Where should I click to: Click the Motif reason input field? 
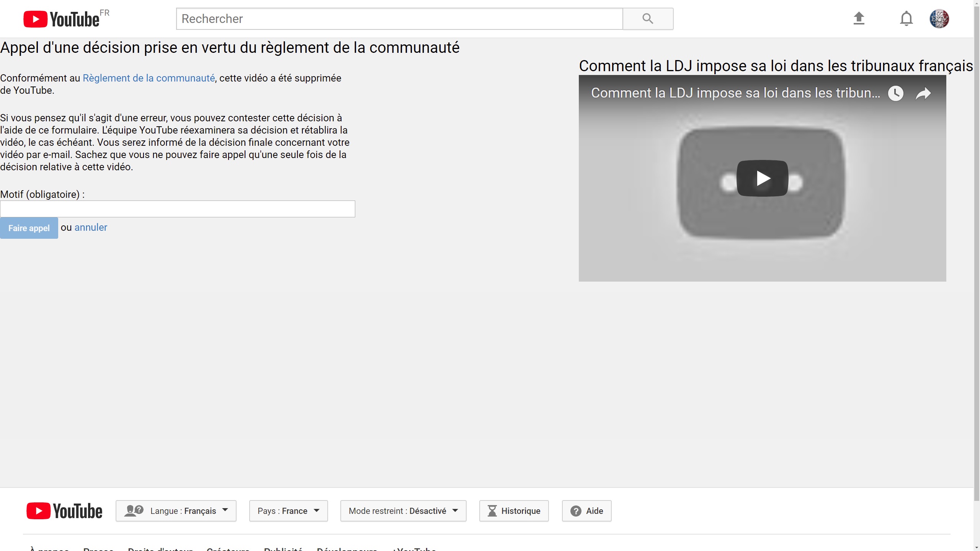[178, 209]
